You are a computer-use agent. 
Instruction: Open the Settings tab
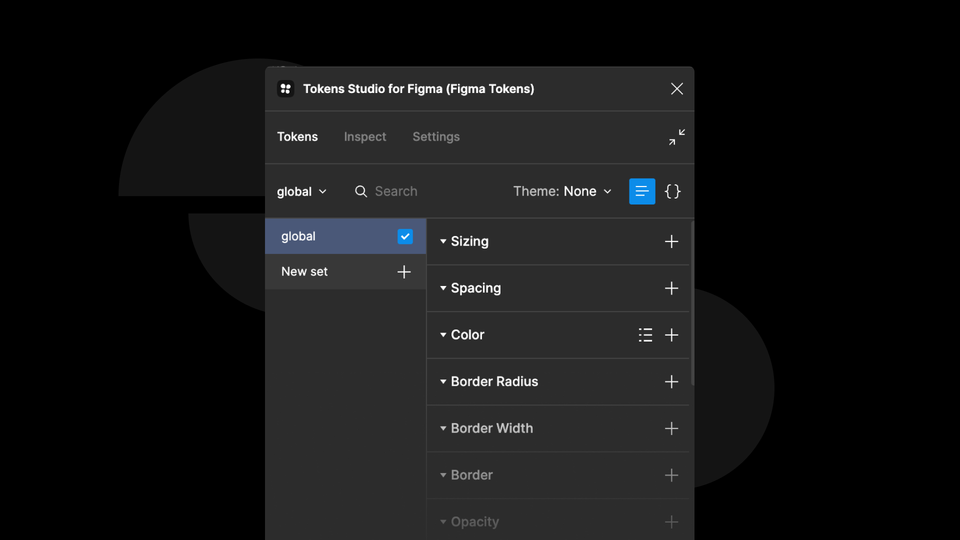pos(436,137)
